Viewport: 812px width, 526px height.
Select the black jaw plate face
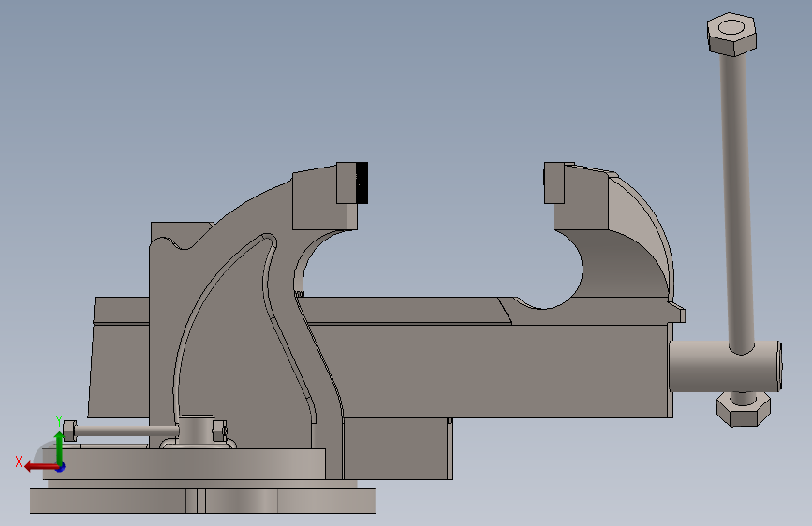click(x=362, y=183)
